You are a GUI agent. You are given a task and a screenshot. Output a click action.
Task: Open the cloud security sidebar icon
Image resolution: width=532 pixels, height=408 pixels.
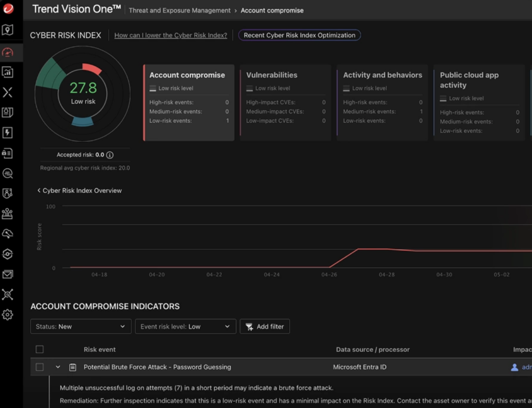[7, 233]
